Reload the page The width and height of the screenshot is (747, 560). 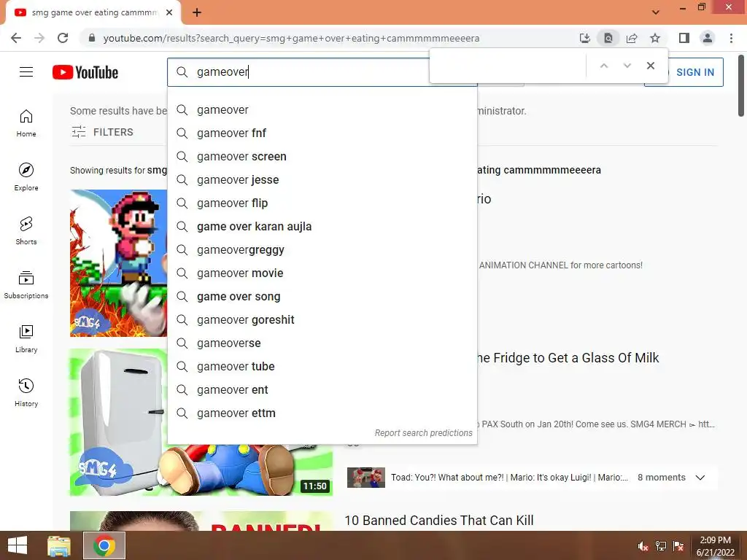pyautogui.click(x=63, y=38)
